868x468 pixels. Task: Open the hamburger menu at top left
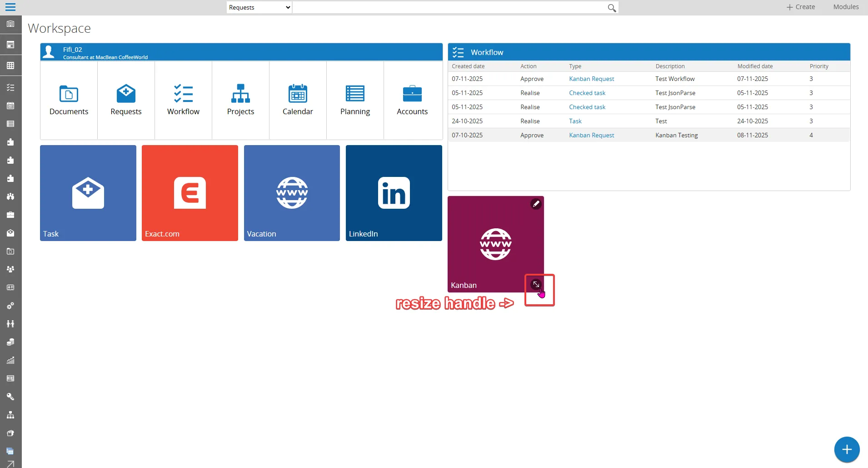pos(10,7)
